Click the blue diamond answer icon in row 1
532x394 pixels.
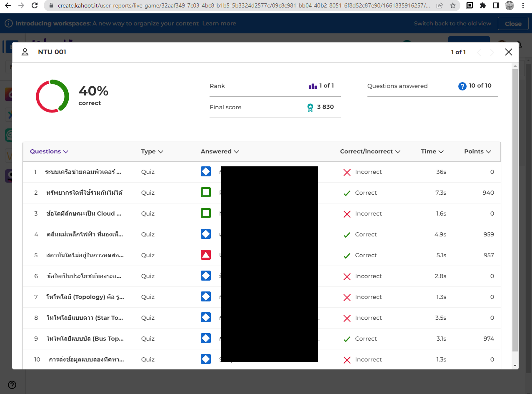pos(206,172)
